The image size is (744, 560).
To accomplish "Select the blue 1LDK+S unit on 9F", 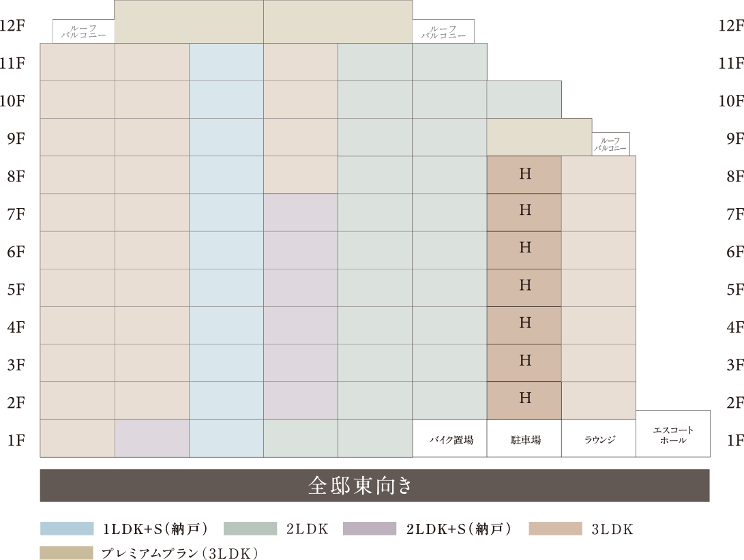I will click(x=226, y=137).
